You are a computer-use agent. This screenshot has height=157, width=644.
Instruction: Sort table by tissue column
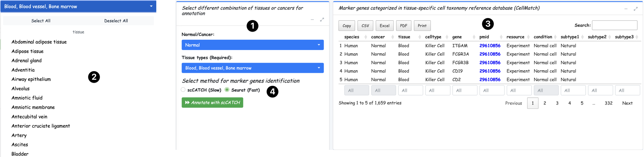404,37
